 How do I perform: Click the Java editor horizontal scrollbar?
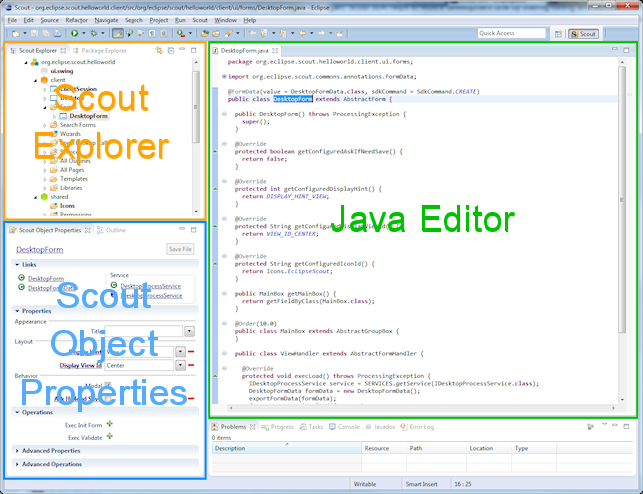click(x=422, y=408)
